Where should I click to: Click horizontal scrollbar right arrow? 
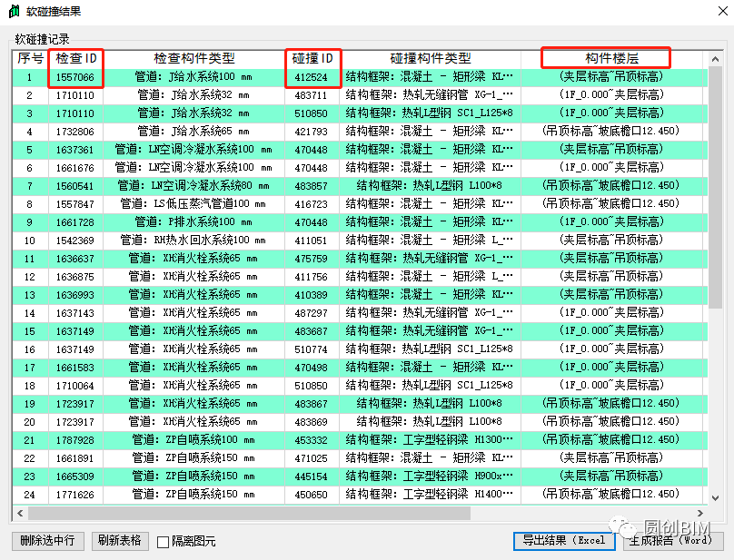[x=700, y=513]
